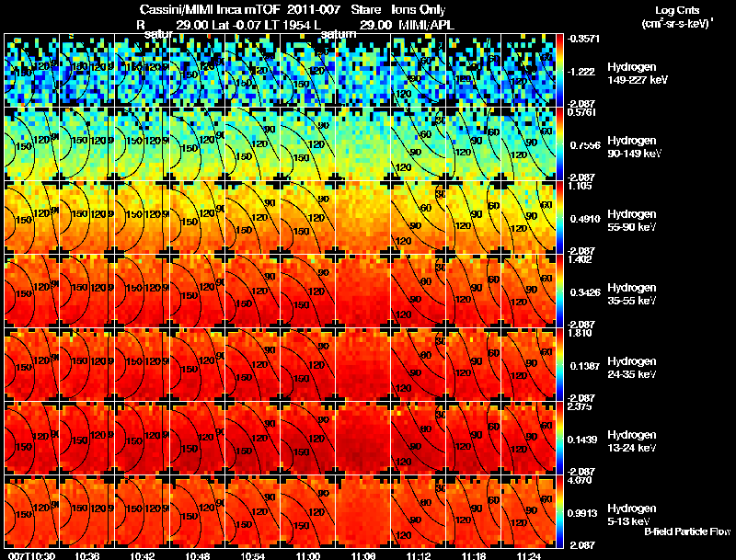Open the 11:18 panel in the 149-227 keV row
The image size is (736, 560).
coord(474,71)
